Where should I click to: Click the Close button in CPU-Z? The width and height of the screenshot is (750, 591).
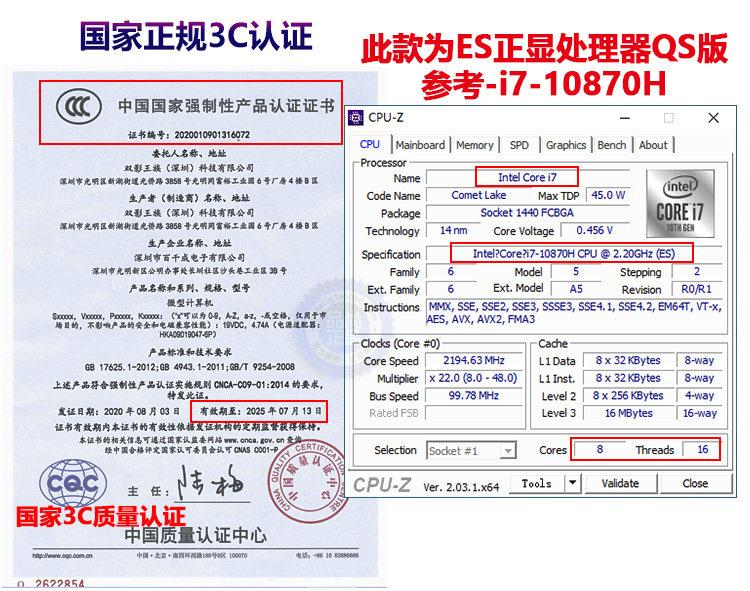click(695, 483)
